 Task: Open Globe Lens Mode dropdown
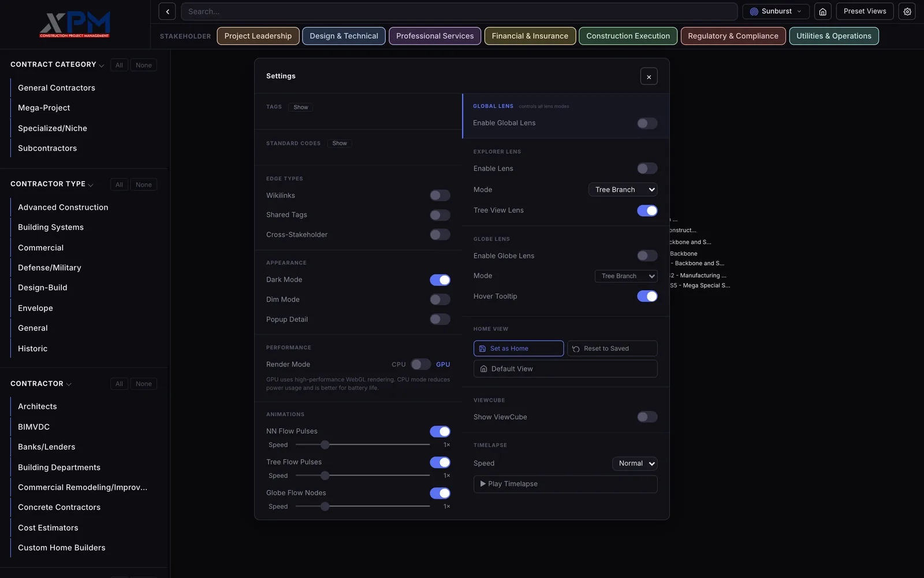click(626, 276)
